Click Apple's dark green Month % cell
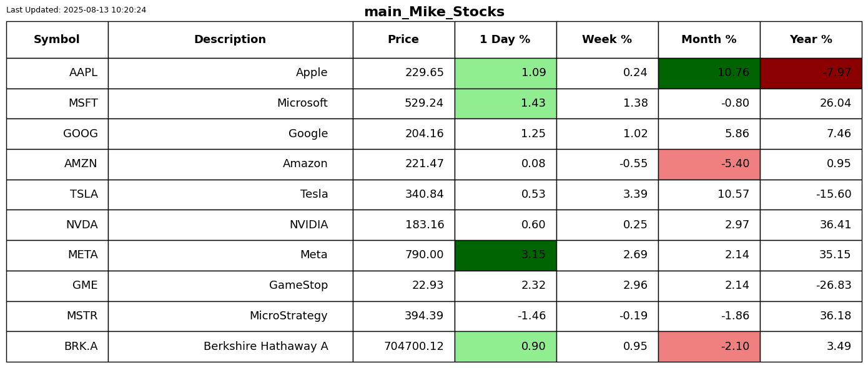The width and height of the screenshot is (868, 368). coord(709,73)
